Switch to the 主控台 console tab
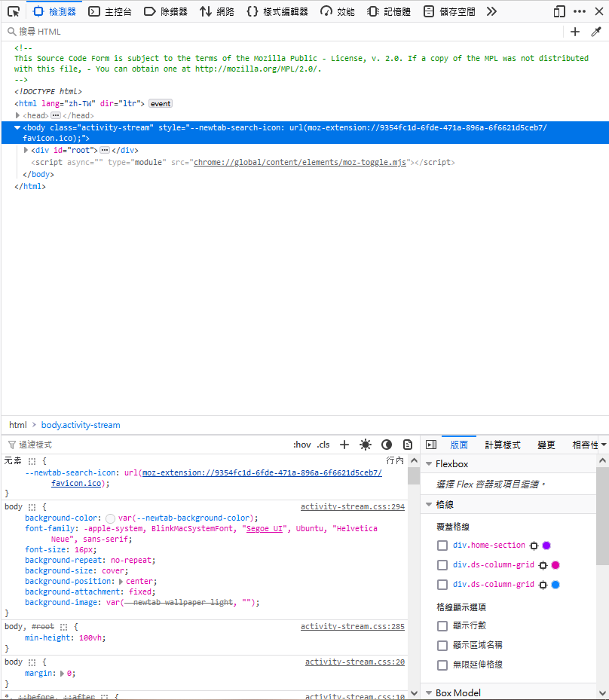 (x=110, y=11)
